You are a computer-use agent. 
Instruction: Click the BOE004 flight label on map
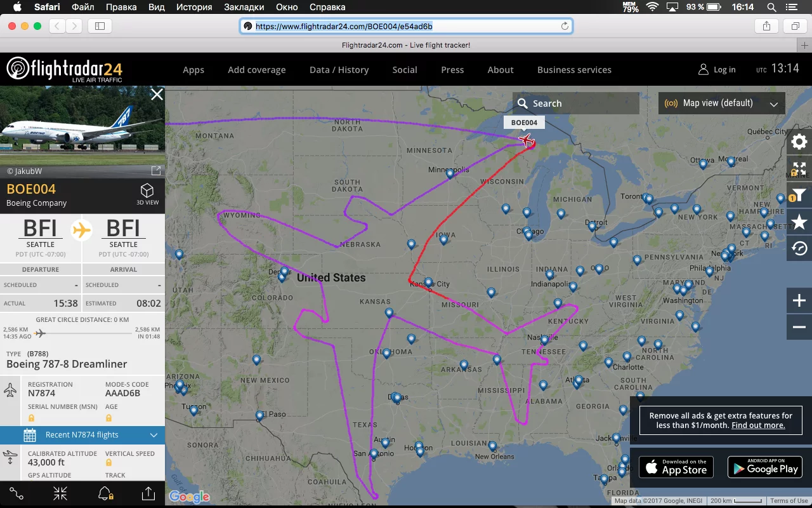point(524,123)
